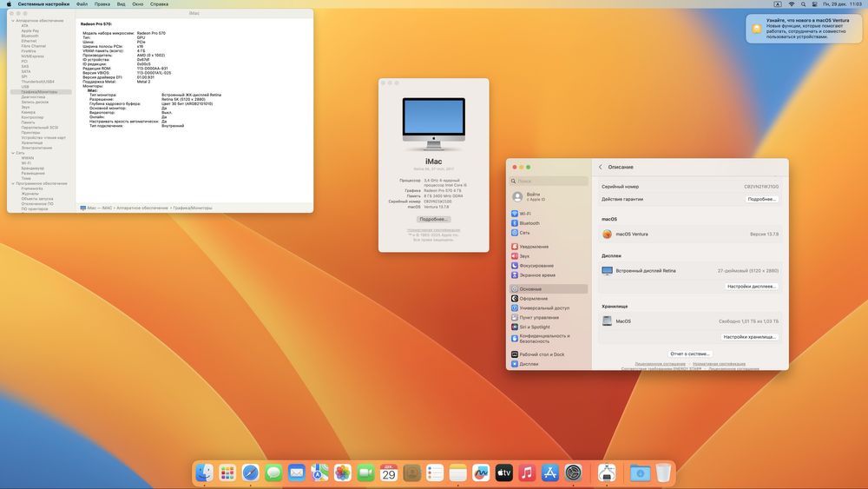This screenshot has width=868, height=489.
Task: Open the Окно menu
Action: (x=138, y=3)
